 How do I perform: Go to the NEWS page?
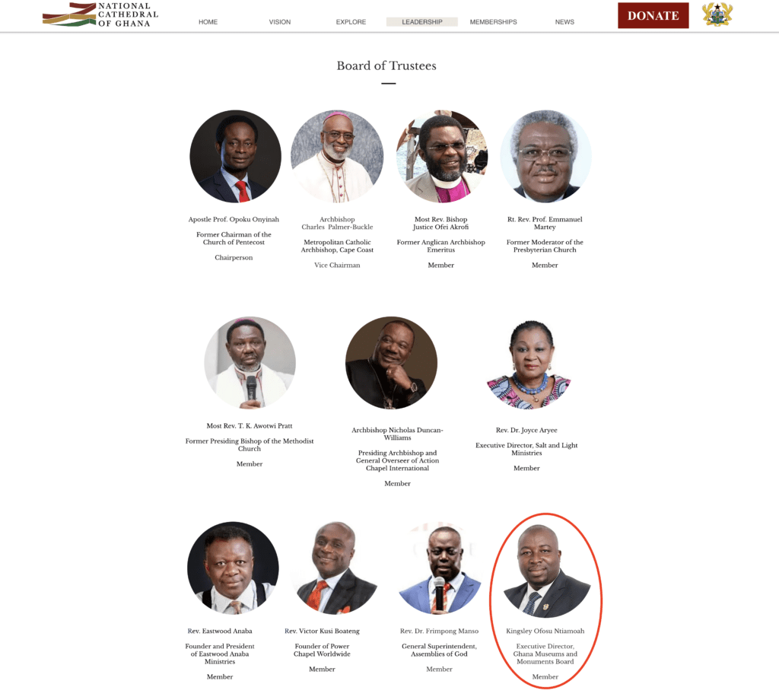(x=564, y=22)
